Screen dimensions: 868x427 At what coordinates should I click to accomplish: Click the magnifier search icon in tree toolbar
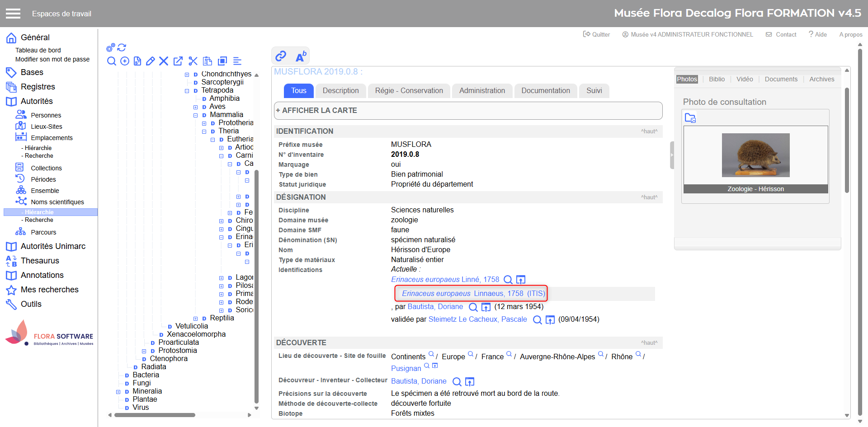111,61
